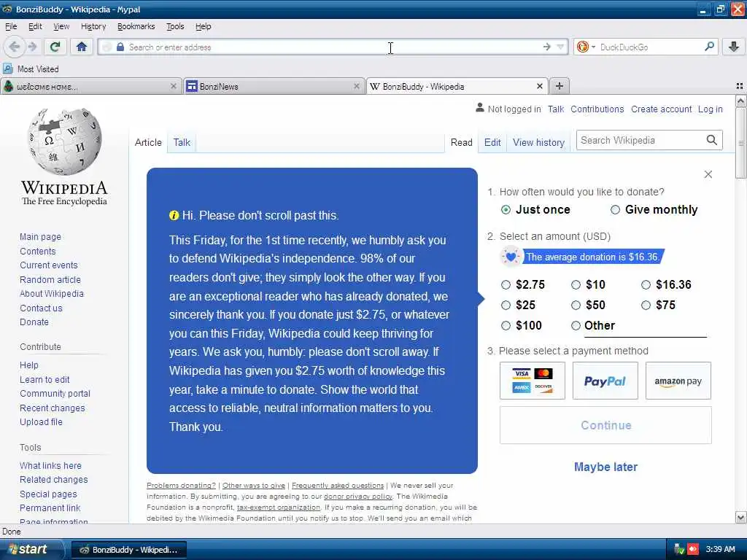
Task: Go to the home page icon
Action: [x=82, y=47]
